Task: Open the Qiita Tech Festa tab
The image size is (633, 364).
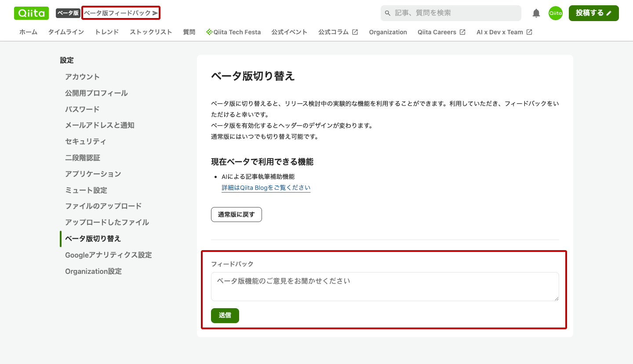Action: pos(233,32)
